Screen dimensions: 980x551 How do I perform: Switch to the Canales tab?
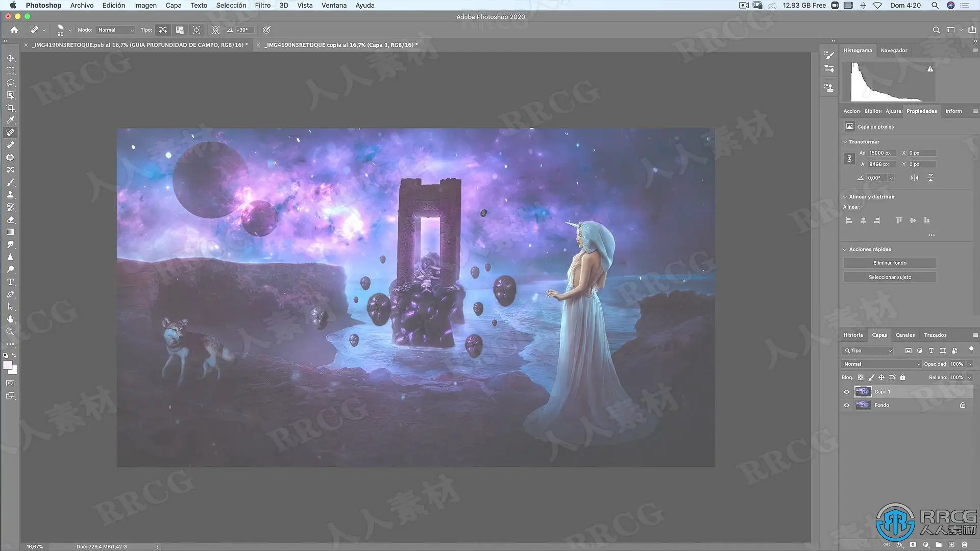click(x=905, y=335)
